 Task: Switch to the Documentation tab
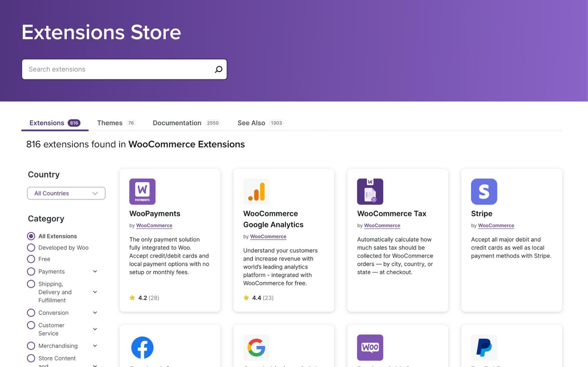[x=177, y=123]
